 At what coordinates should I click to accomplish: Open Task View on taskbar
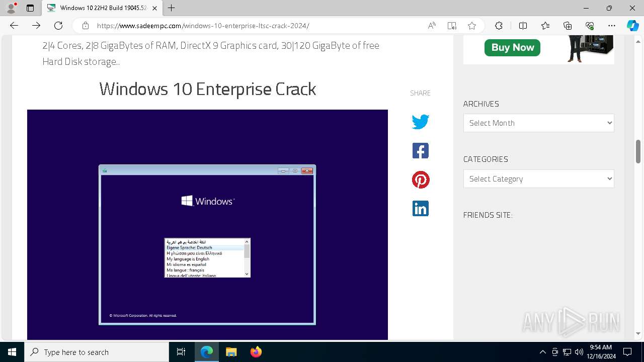pos(181,352)
